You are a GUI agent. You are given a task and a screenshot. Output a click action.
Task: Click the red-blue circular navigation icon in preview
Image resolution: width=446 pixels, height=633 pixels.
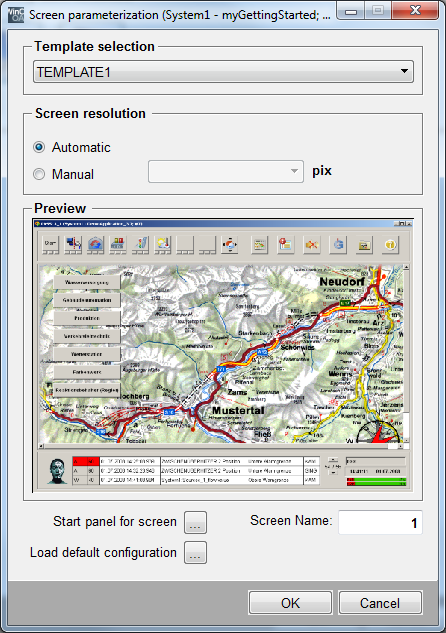[230, 245]
